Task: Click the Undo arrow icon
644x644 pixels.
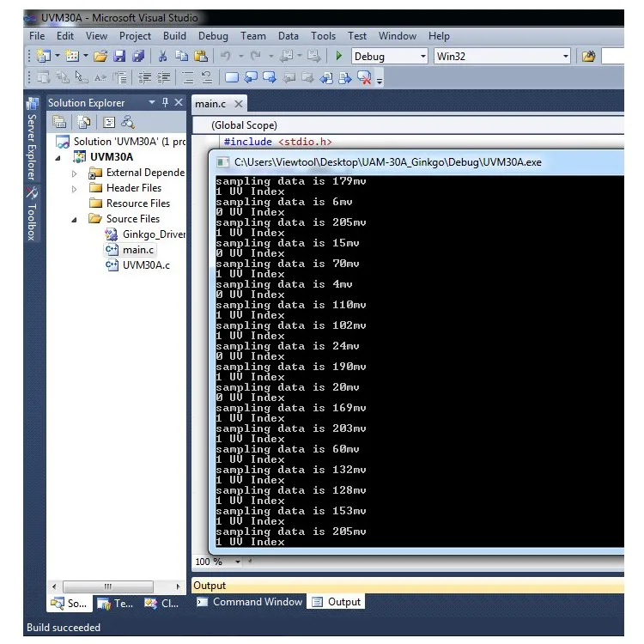Action: (226, 56)
